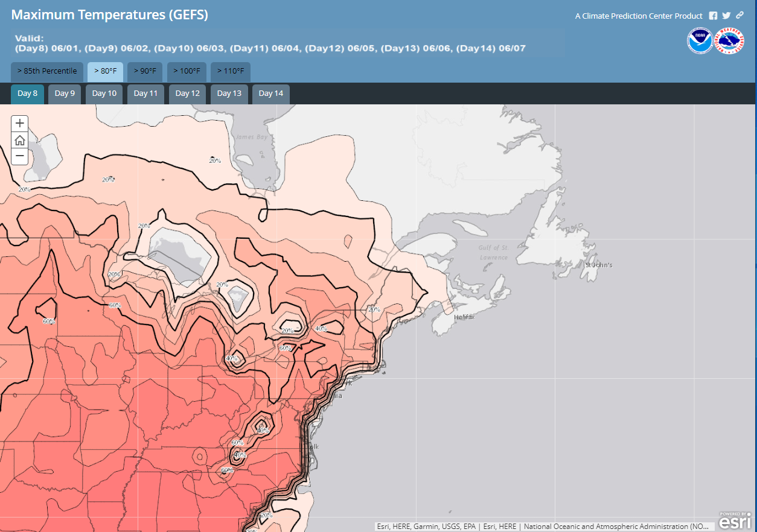Open the National Weather Service logo
This screenshot has width=757, height=532.
tap(729, 41)
